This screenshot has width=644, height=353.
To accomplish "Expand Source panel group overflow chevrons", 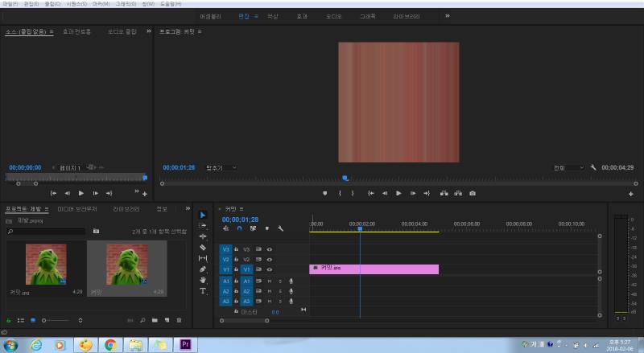I will pos(149,31).
